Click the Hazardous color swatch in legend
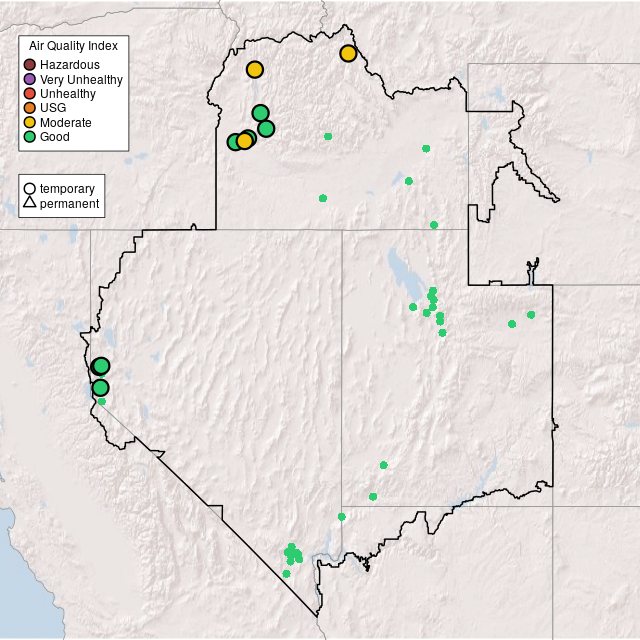 coord(30,65)
